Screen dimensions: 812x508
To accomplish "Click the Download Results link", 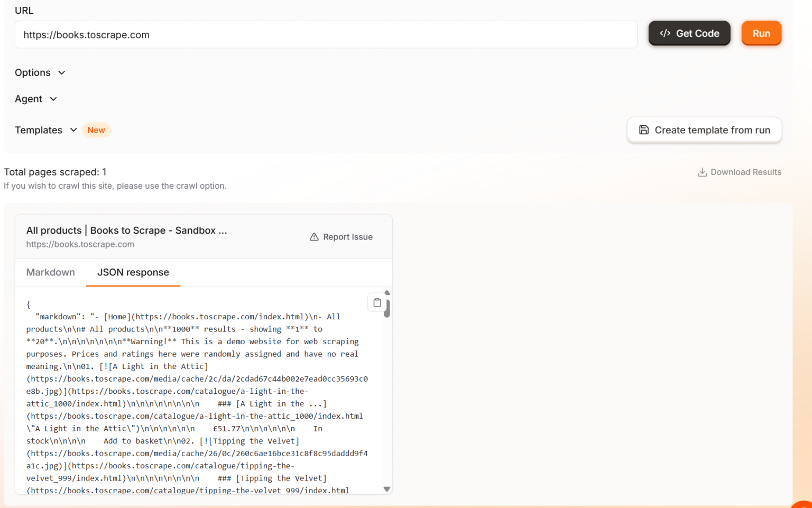I will point(745,172).
